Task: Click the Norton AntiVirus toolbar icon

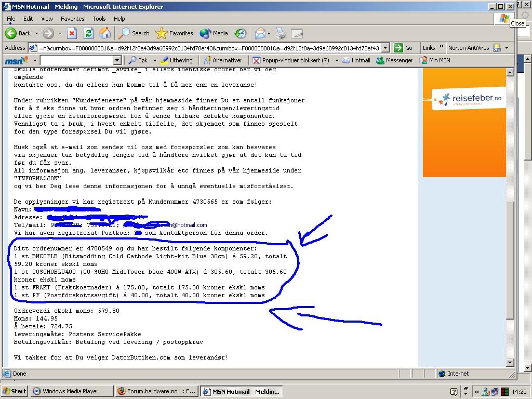Action: click(x=497, y=48)
